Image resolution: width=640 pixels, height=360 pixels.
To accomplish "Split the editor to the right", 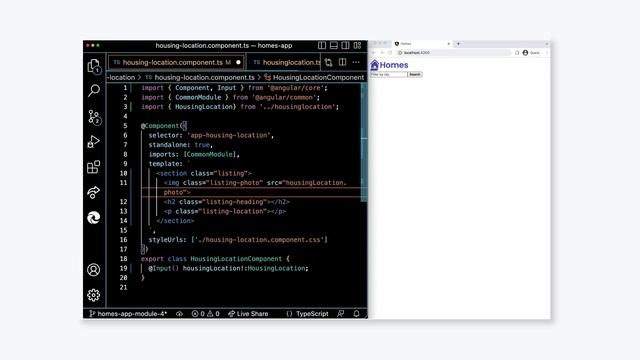I will point(342,62).
